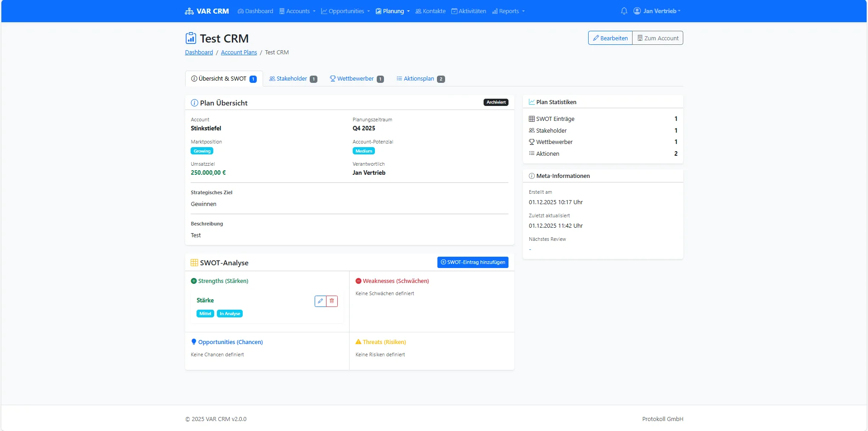This screenshot has width=868, height=431.
Task: Click the grid icon beside SWOT-Analyse
Action: tap(194, 263)
